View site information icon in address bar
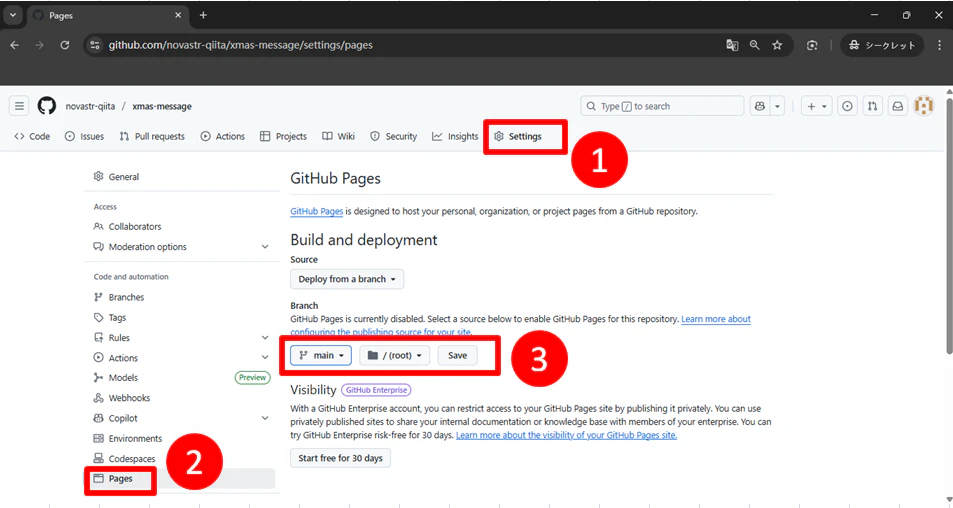This screenshot has width=953, height=508. click(94, 45)
